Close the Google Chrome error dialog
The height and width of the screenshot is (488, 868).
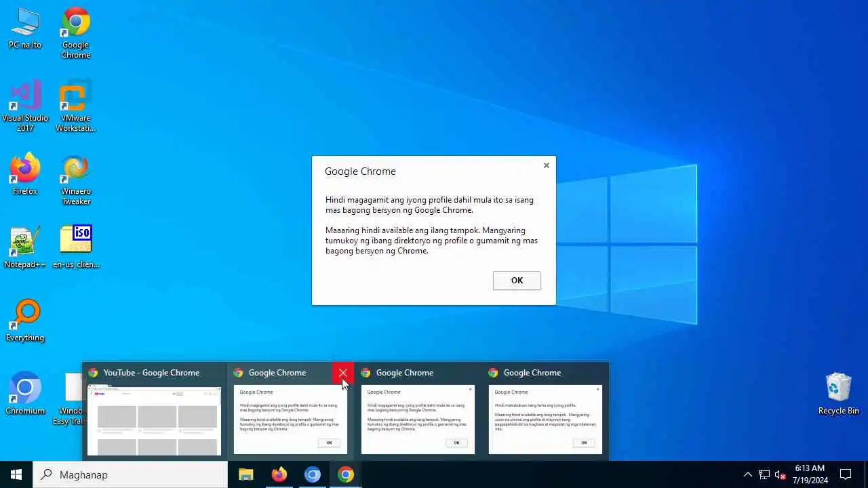click(x=546, y=165)
